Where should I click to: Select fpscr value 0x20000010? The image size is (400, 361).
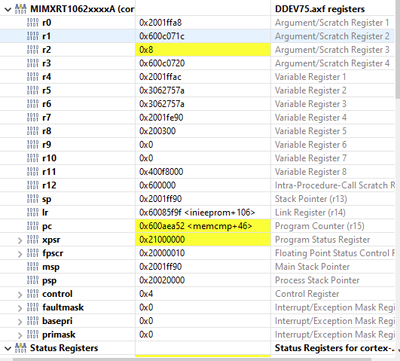(162, 253)
